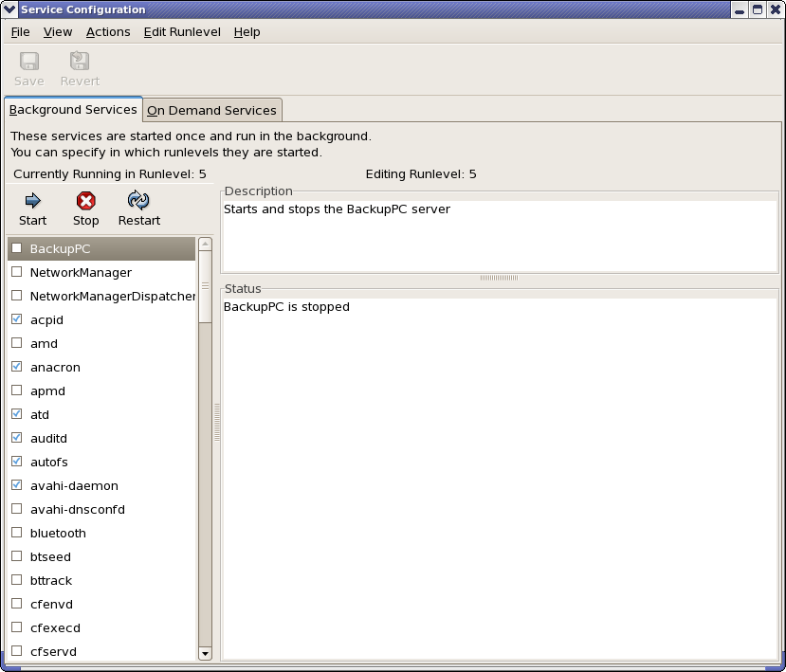The image size is (786, 672).
Task: Select the btseed service name
Action: tap(50, 556)
